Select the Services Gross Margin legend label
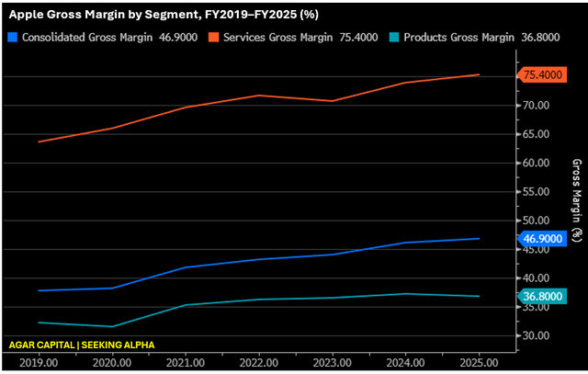Image resolution: width=588 pixels, height=374 pixels. [277, 37]
